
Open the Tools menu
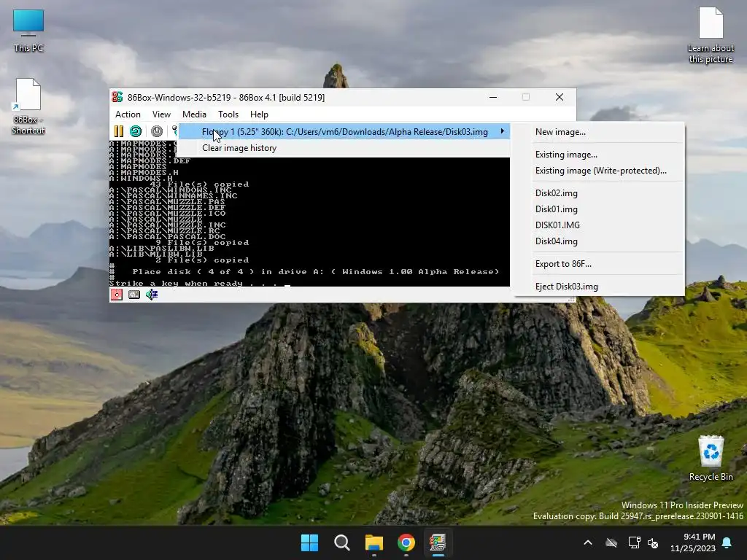coord(228,114)
